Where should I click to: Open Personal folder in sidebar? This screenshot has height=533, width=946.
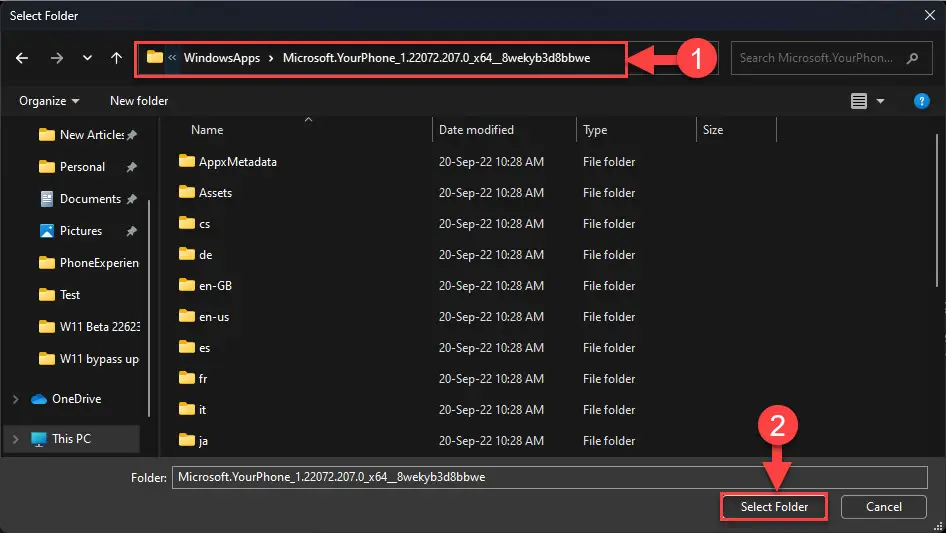click(82, 167)
